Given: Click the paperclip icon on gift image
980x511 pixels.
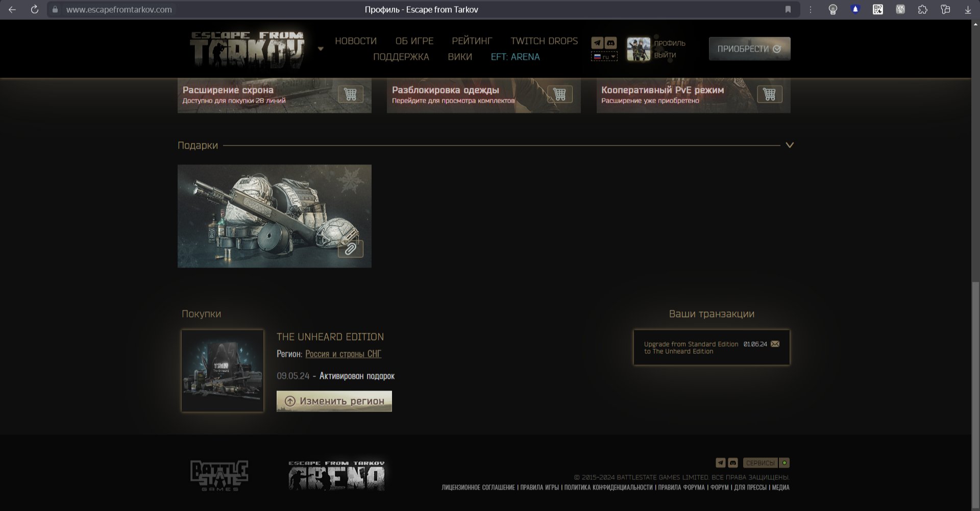Looking at the screenshot, I should (x=351, y=249).
